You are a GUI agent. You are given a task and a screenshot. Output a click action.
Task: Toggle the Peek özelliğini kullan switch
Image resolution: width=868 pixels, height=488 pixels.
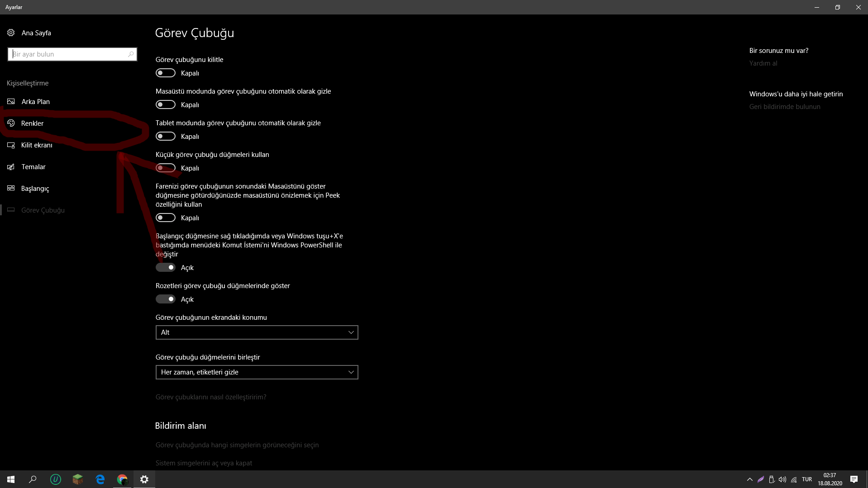(x=166, y=218)
